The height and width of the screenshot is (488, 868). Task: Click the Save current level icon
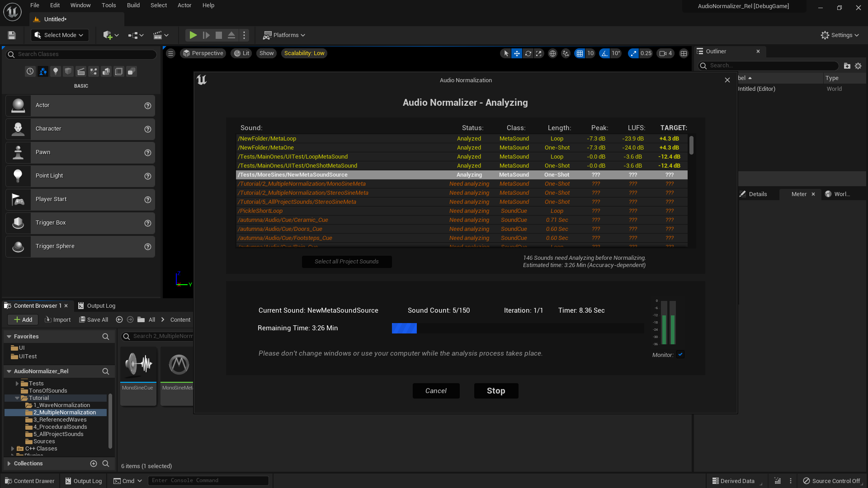coord(12,35)
